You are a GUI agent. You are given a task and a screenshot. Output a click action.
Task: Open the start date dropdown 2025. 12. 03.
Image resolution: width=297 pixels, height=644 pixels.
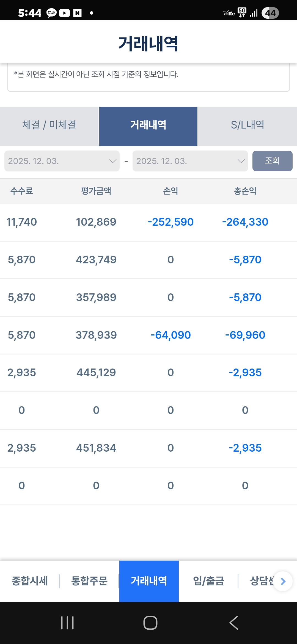pyautogui.click(x=62, y=161)
